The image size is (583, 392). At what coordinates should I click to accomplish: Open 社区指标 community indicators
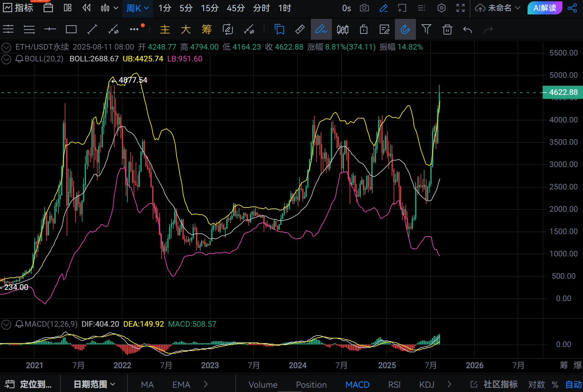(494, 384)
